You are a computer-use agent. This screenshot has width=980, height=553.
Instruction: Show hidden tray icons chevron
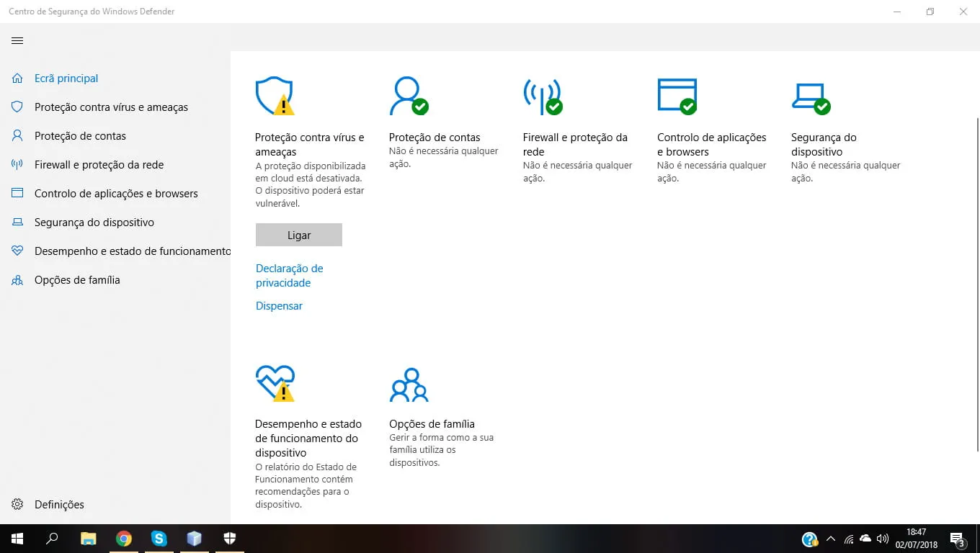[831, 539]
